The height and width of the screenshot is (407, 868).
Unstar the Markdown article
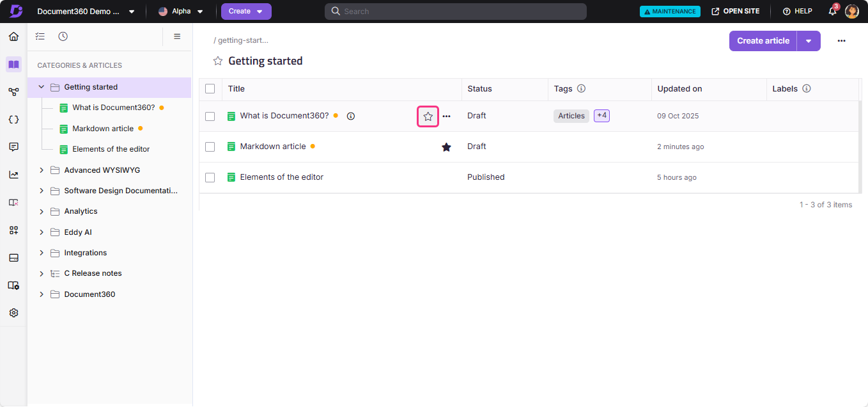446,147
